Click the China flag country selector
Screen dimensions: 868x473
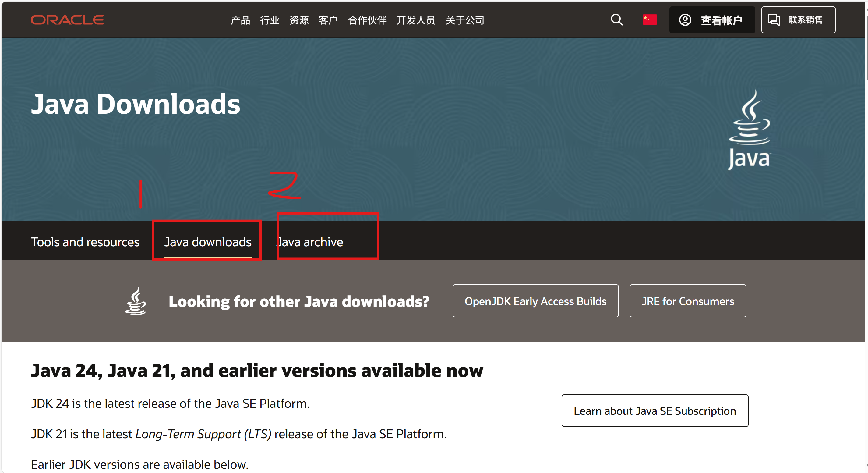(649, 20)
